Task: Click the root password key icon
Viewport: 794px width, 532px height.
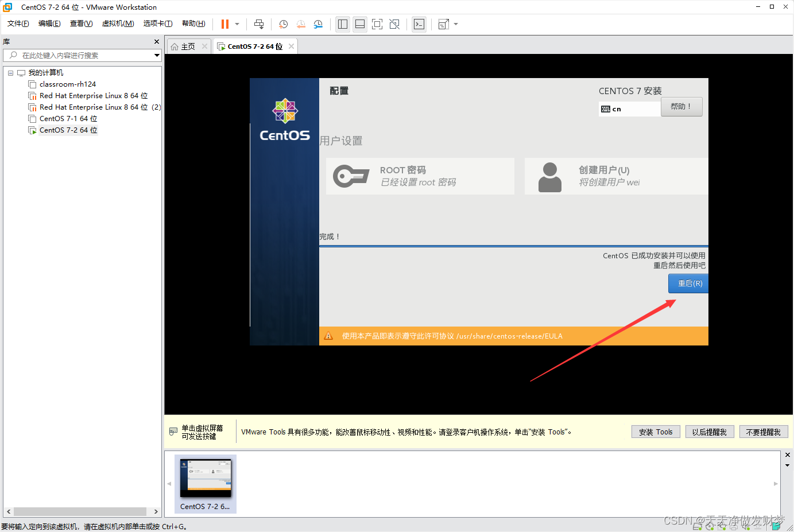Action: [351, 176]
